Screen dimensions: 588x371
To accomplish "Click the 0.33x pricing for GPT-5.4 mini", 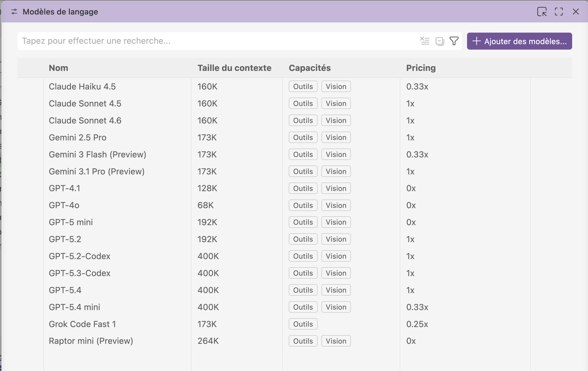I will [417, 307].
